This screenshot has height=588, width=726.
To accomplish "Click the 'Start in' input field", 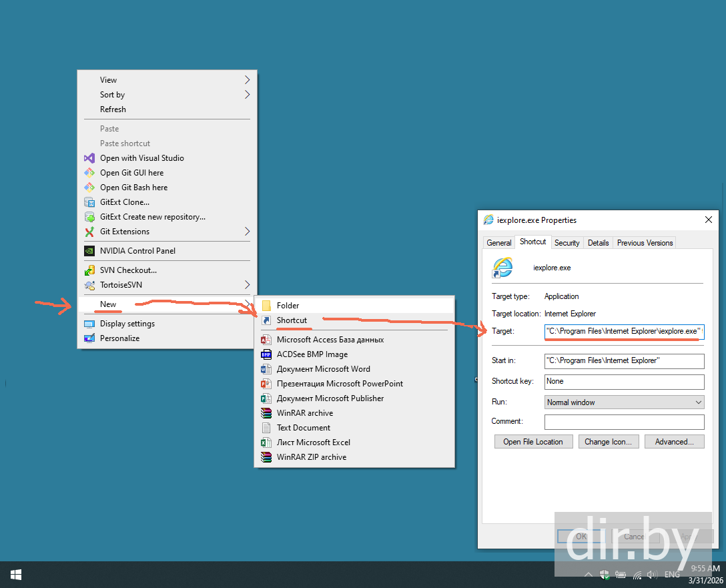I will (624, 360).
